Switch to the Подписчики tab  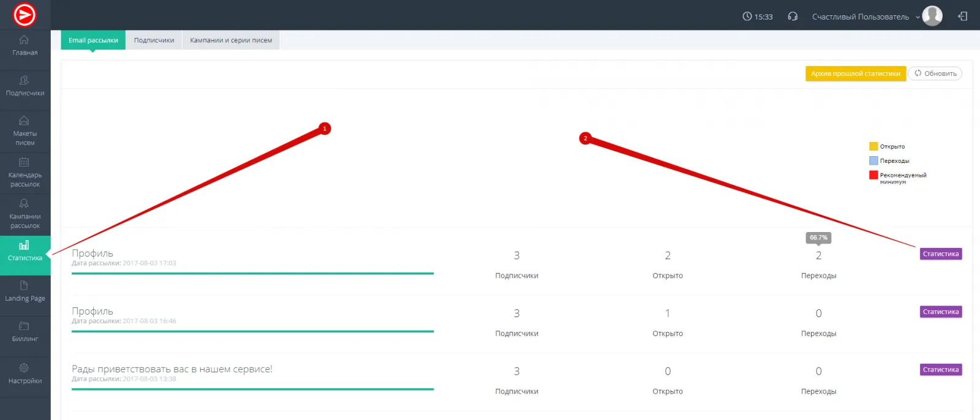pos(154,40)
